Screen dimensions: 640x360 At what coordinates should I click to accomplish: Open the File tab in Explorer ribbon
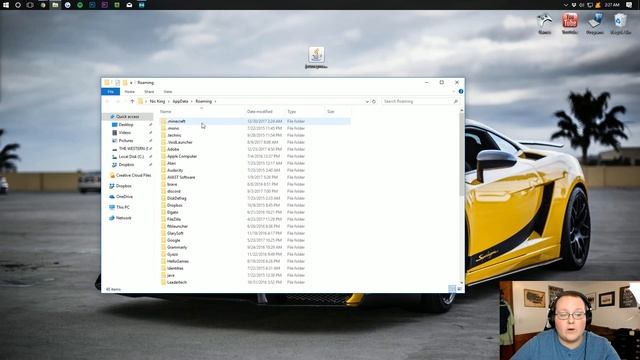pyautogui.click(x=111, y=91)
